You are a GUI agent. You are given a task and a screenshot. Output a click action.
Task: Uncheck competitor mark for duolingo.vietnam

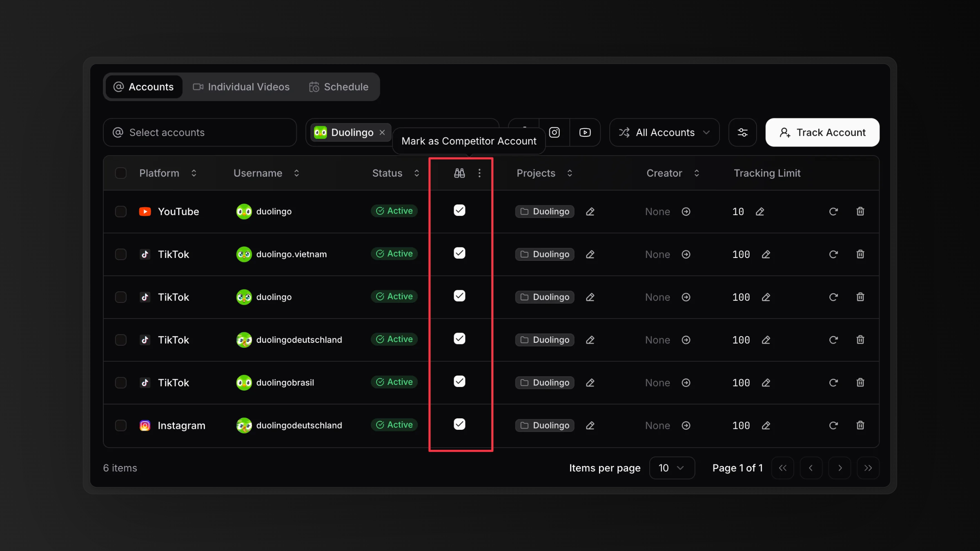point(459,253)
